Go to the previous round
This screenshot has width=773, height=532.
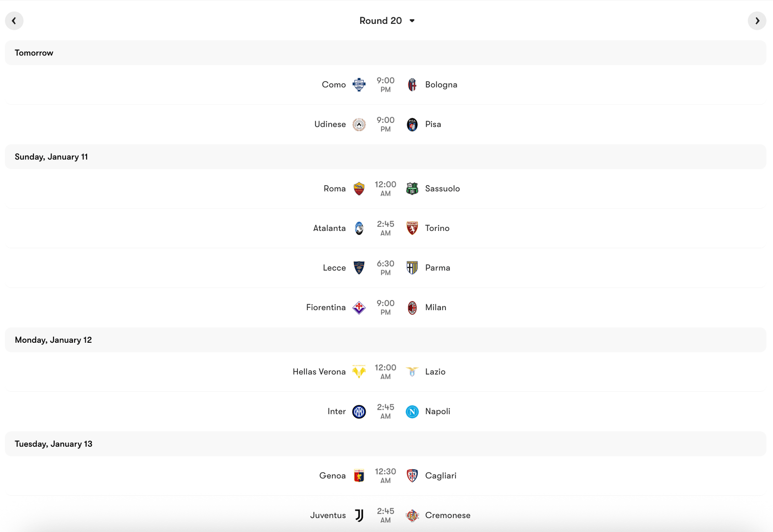[14, 21]
